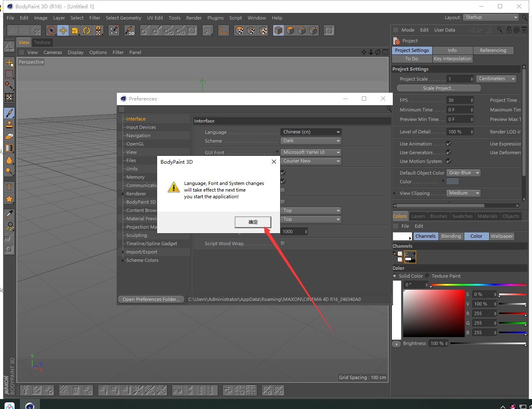Open the Language dropdown showing Chinese (cn)
The image size is (532, 409).
[311, 132]
